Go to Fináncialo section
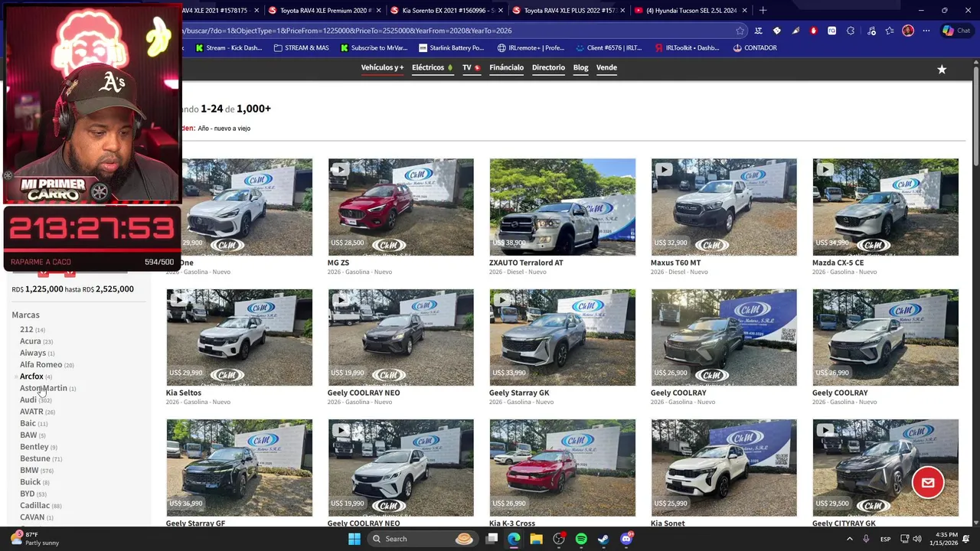 [506, 67]
